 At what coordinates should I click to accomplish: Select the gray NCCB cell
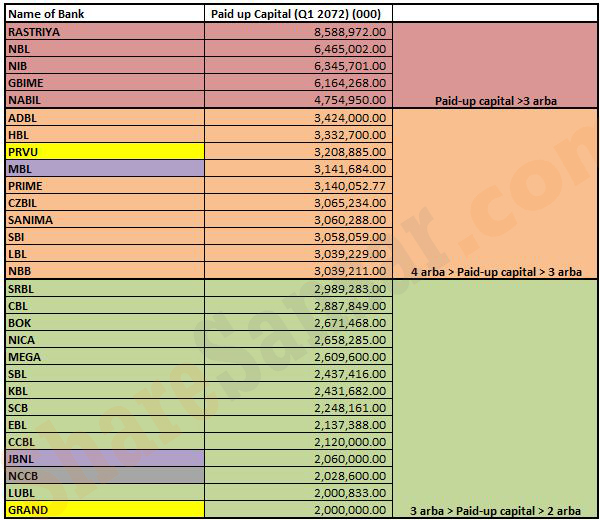(x=105, y=476)
